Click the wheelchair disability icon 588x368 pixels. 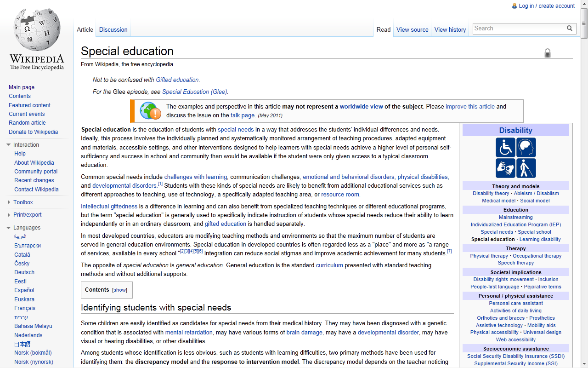(505, 148)
